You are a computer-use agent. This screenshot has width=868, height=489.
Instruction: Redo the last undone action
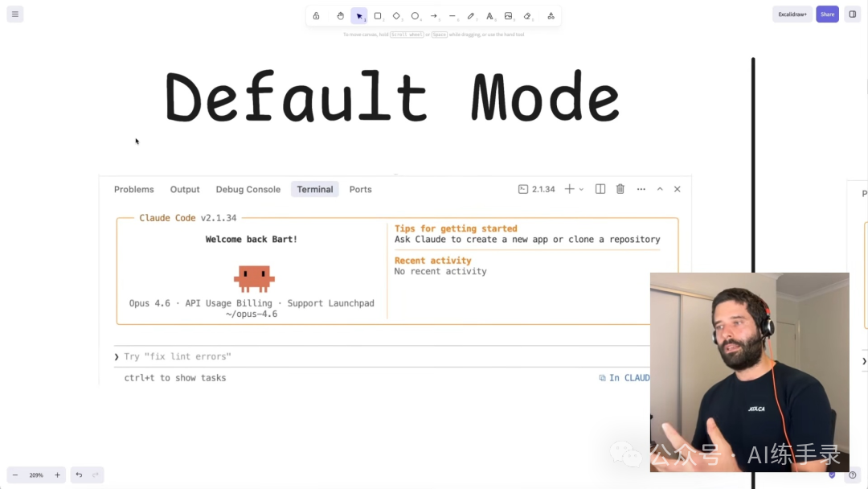[95, 475]
